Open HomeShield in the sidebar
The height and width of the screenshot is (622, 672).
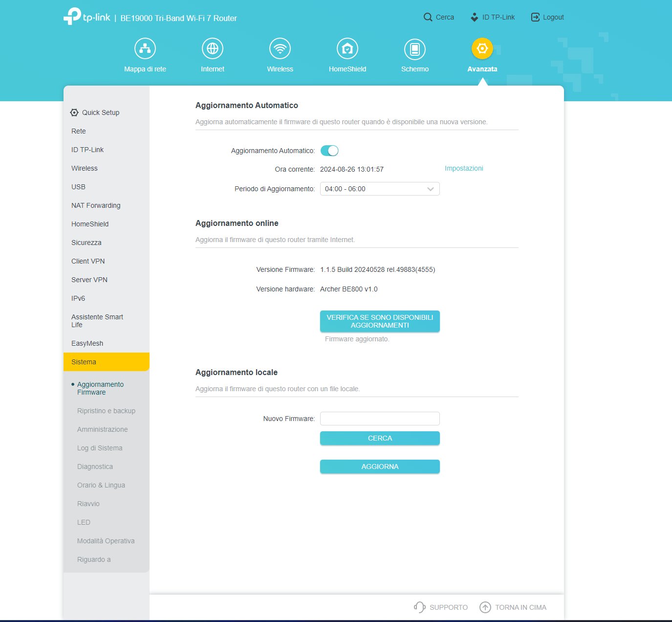click(x=90, y=224)
